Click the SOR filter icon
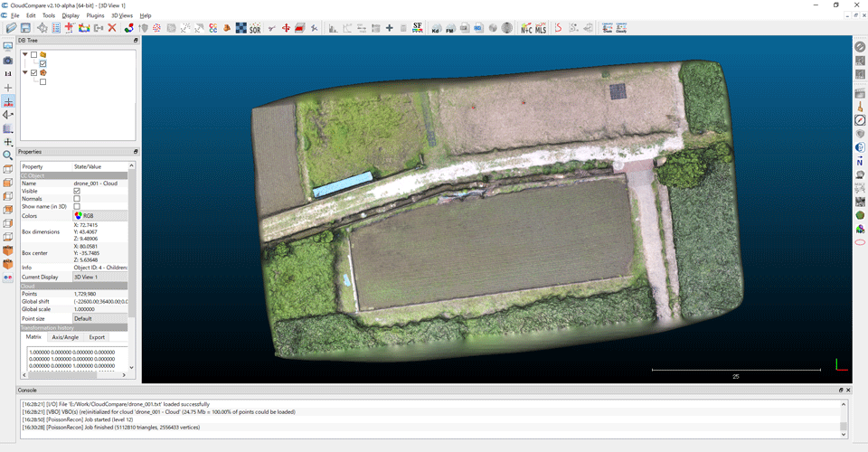This screenshot has height=452, width=868. (x=255, y=28)
